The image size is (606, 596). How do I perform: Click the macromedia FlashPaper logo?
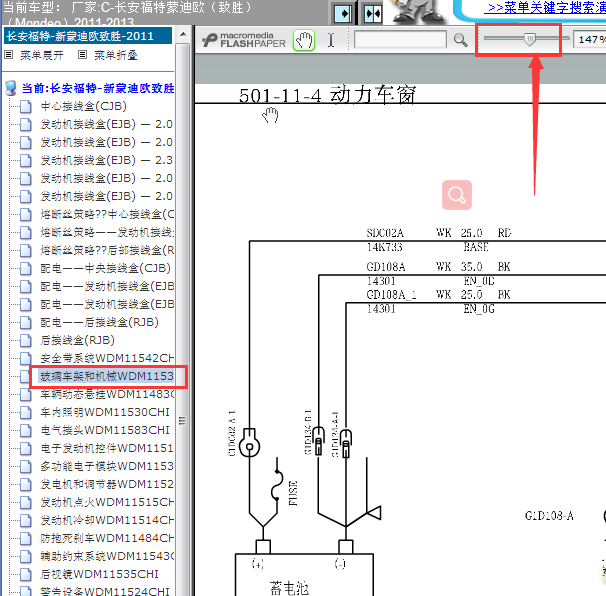244,40
